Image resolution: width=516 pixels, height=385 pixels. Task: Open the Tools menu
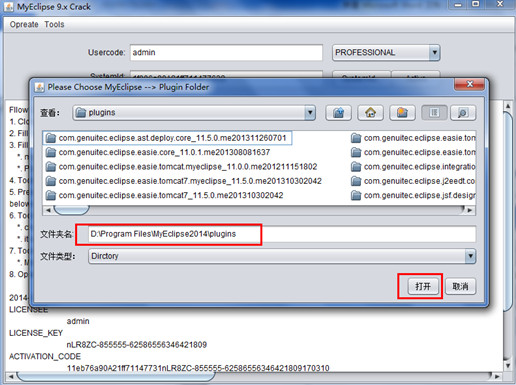pos(54,24)
